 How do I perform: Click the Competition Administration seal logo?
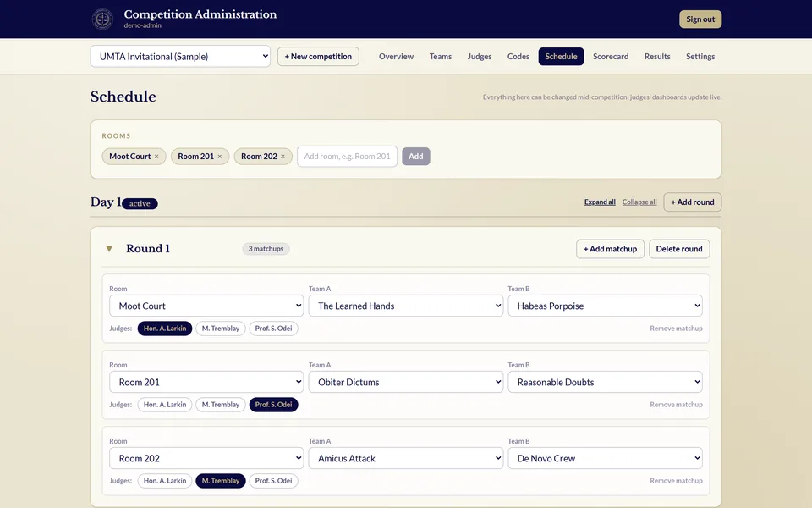[x=102, y=19]
